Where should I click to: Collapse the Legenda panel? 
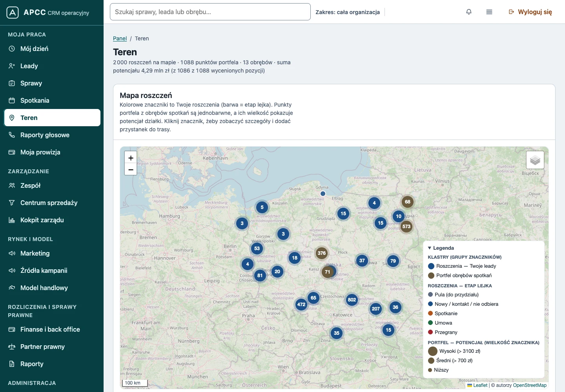(x=441, y=248)
